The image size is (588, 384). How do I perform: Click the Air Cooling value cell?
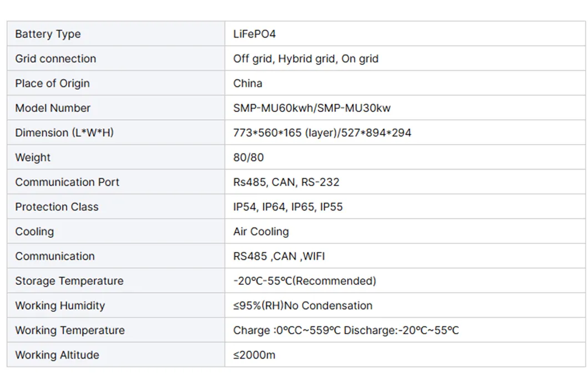click(x=261, y=231)
